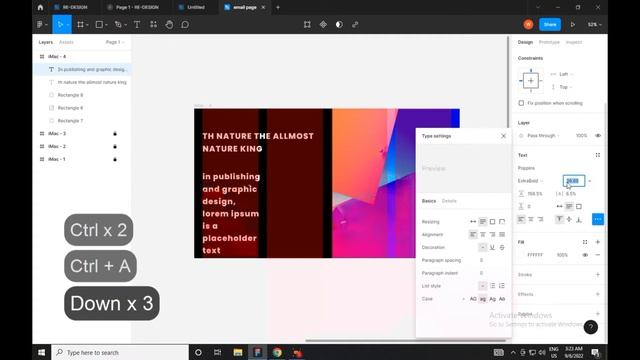This screenshot has width=640, height=360.
Task: Close the Type settings panel
Action: pyautogui.click(x=503, y=136)
